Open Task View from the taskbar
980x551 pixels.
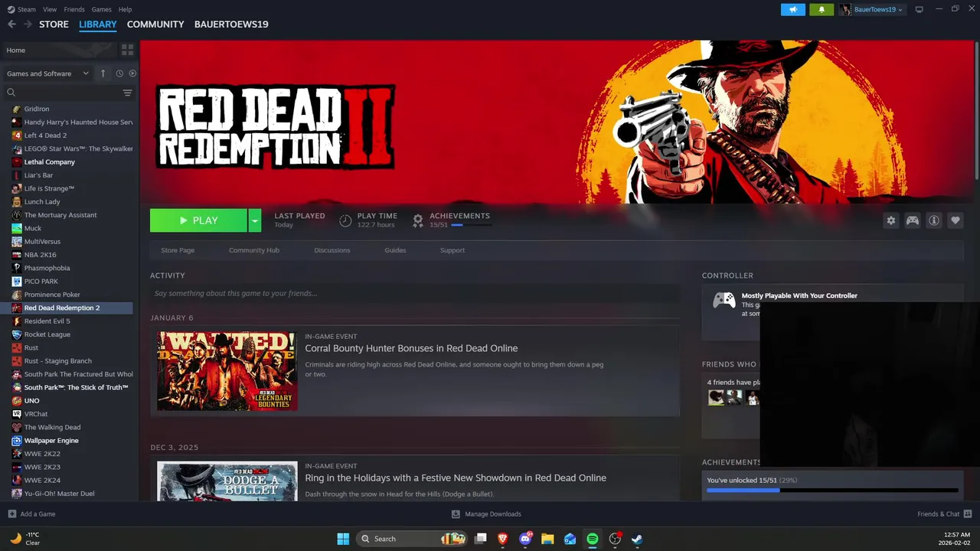point(481,539)
